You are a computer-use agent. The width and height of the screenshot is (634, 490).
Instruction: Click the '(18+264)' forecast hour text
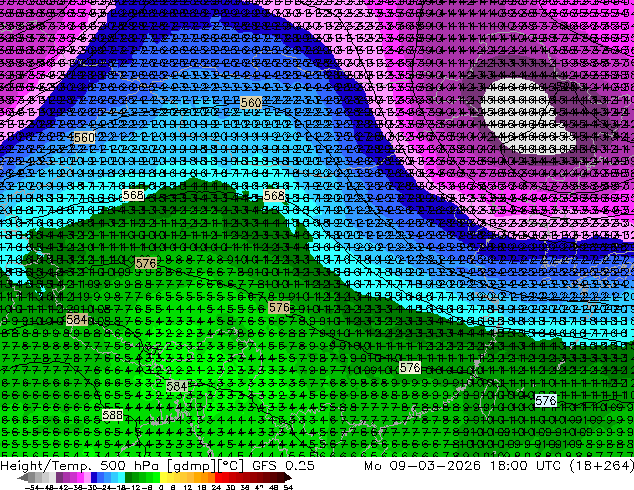[x=601, y=465]
